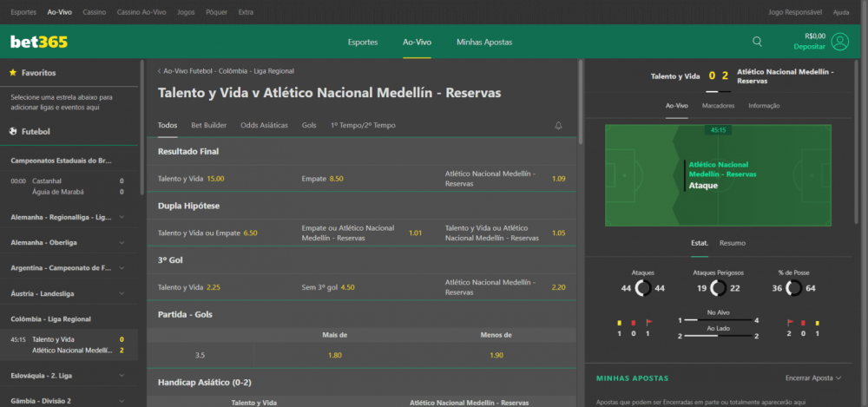Open the Jogo Responsável link

[795, 11]
